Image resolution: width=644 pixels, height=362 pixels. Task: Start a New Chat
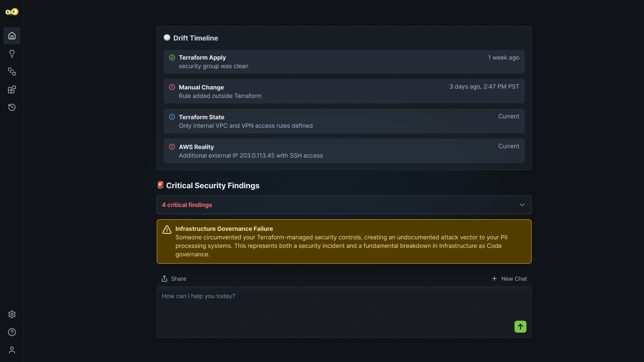click(509, 279)
